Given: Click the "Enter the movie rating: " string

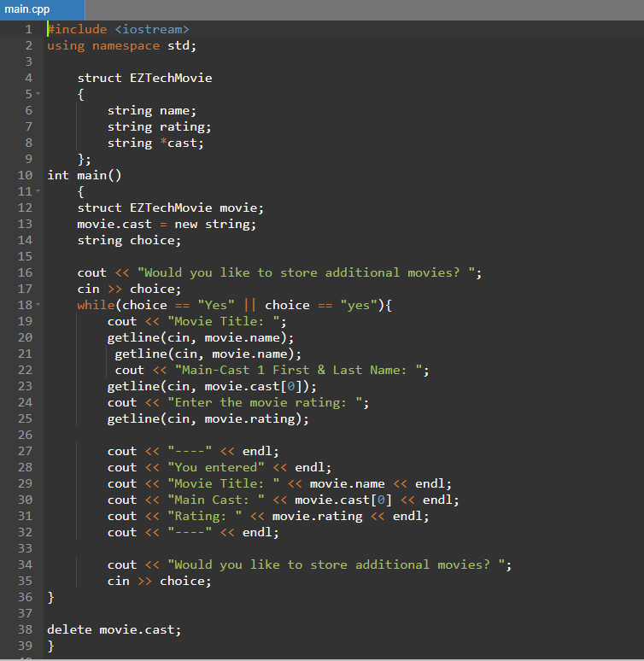Looking at the screenshot, I should point(265,402).
